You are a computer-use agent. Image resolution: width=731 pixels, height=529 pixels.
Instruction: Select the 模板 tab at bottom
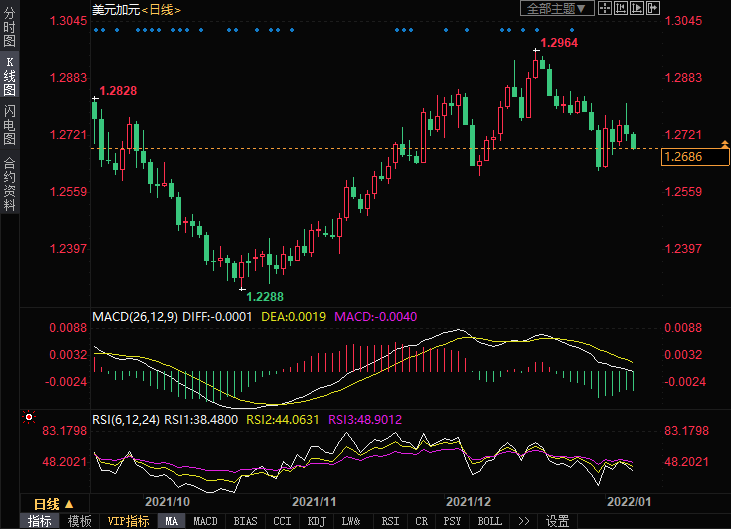pyautogui.click(x=80, y=521)
